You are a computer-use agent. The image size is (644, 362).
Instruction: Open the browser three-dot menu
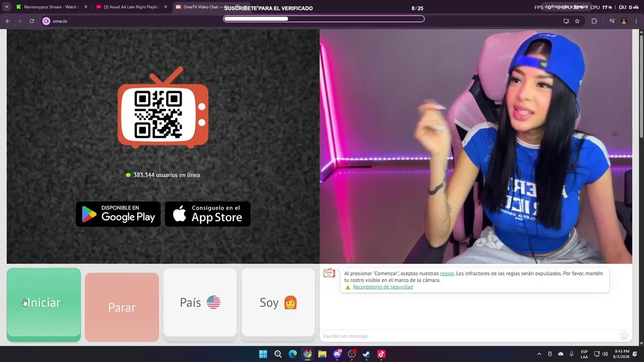coord(636,21)
